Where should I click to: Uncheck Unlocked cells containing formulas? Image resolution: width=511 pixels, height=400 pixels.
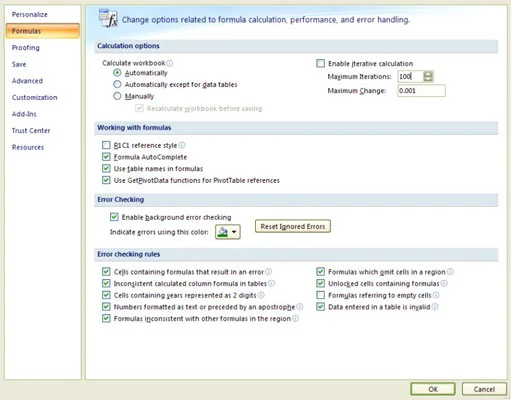click(x=320, y=283)
